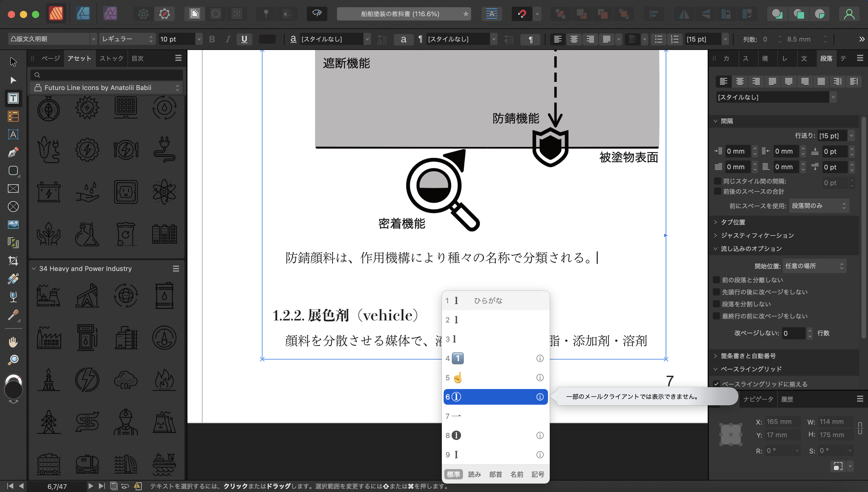The image size is (868, 492).
Task: Click the black fill color circle swatch
Action: tap(13, 390)
